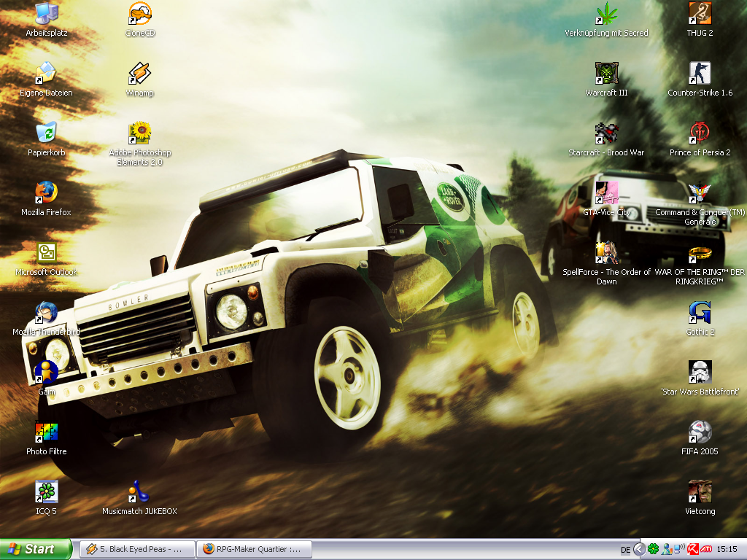Select the Counter-Strike 1.6 icon
Screen dimensions: 747x560
pyautogui.click(x=700, y=74)
